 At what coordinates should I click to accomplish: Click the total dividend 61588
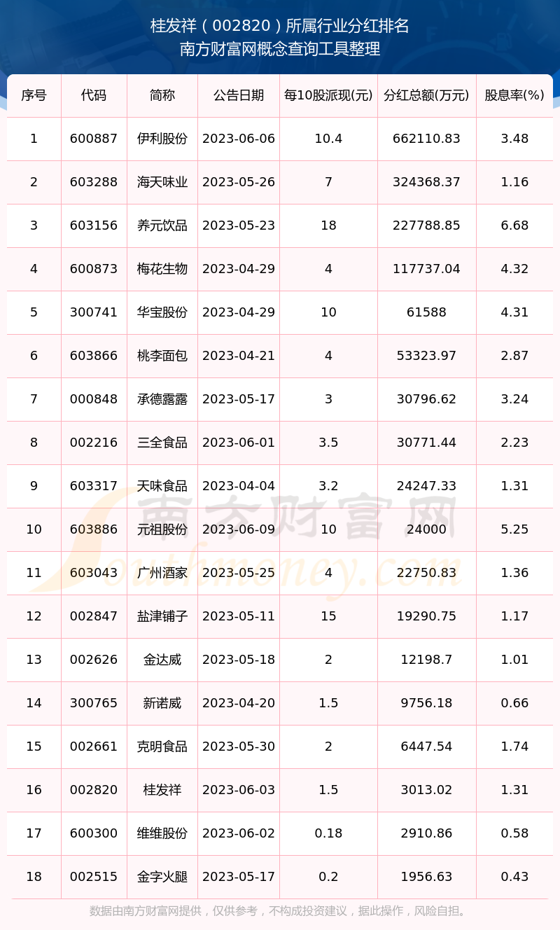pos(426,312)
